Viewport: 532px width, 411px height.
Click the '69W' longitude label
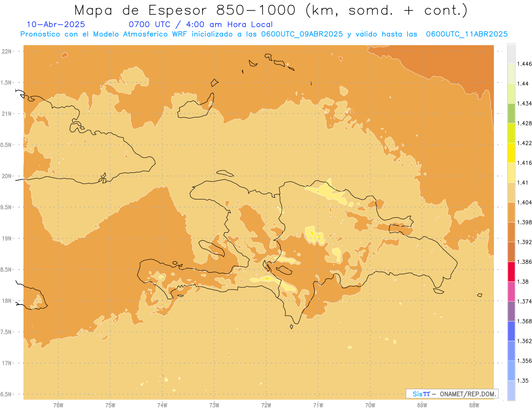422,405
